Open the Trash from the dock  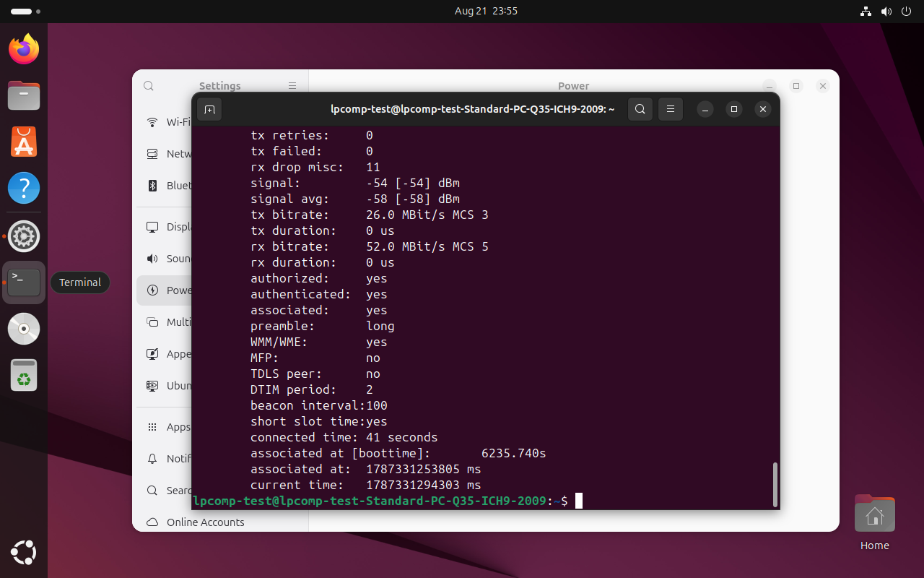(24, 376)
